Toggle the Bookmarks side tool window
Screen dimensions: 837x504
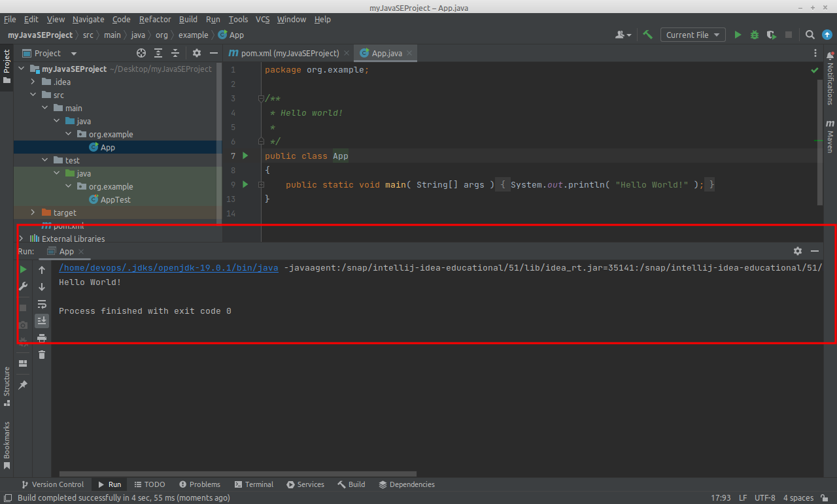(7, 445)
